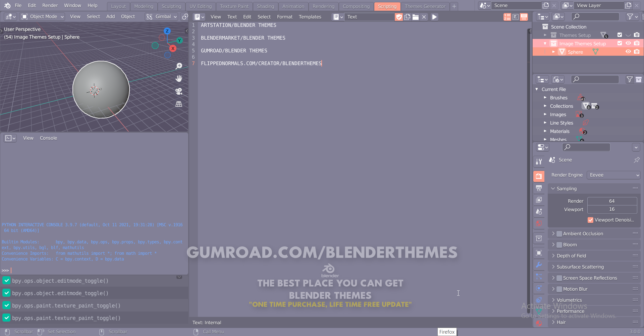Image resolution: width=644 pixels, height=336 pixels.
Task: Click the Viewport samples value field
Action: pos(612,209)
